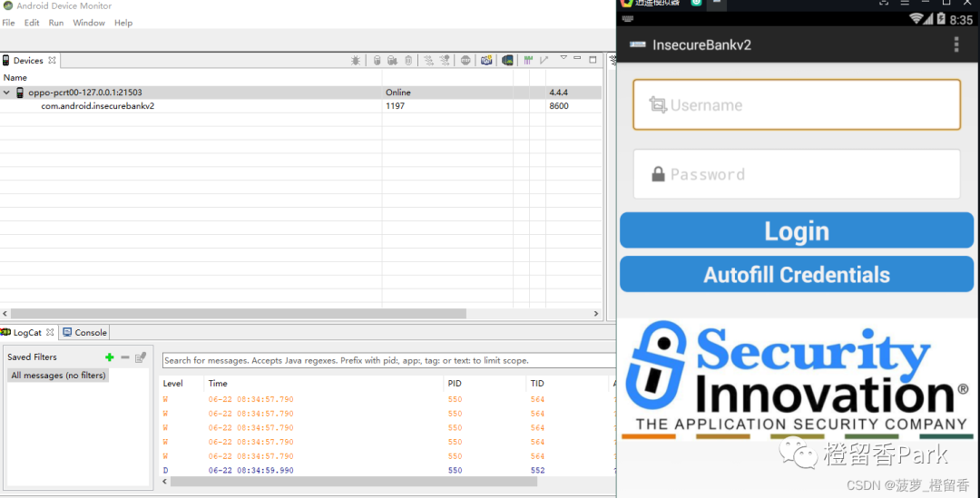Click the green emulator tab icon
980x498 pixels.
click(696, 3)
